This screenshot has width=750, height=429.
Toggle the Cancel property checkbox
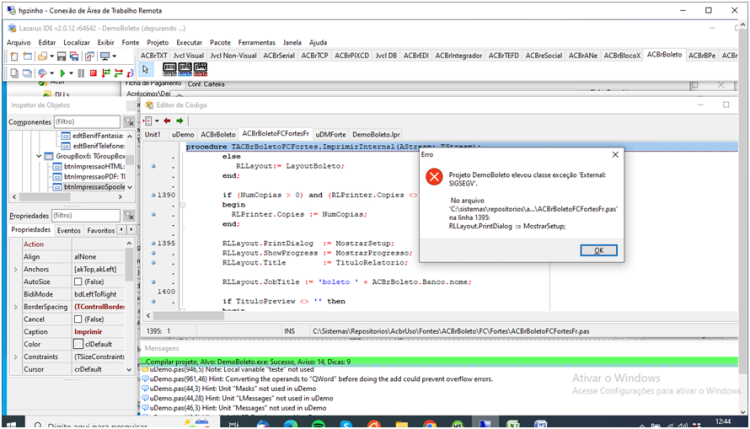[78, 319]
